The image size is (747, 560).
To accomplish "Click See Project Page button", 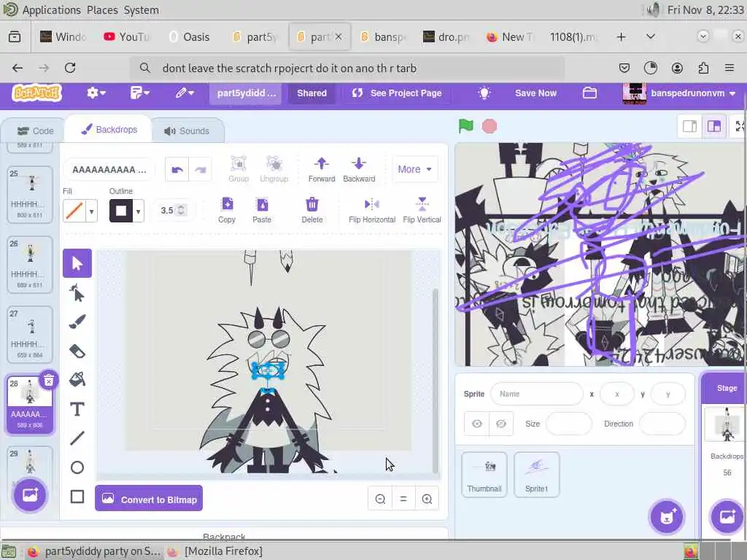I will pos(396,93).
